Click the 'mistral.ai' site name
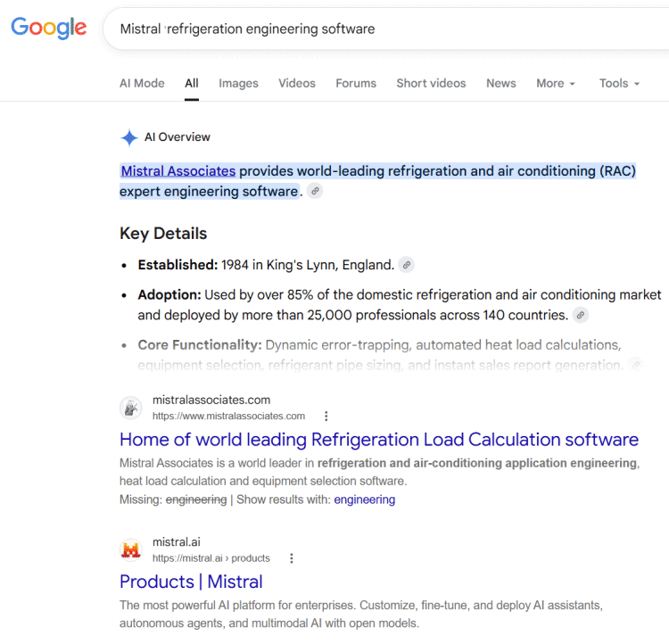 pos(177,542)
